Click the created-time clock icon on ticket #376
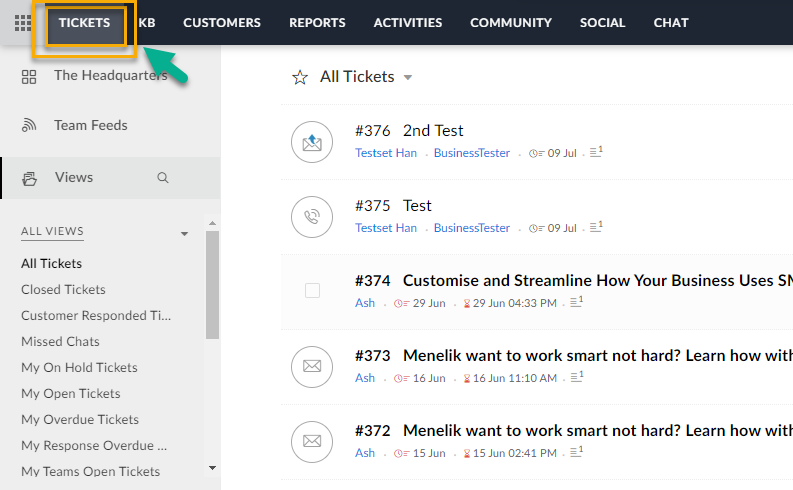This screenshot has width=793, height=490. click(537, 153)
